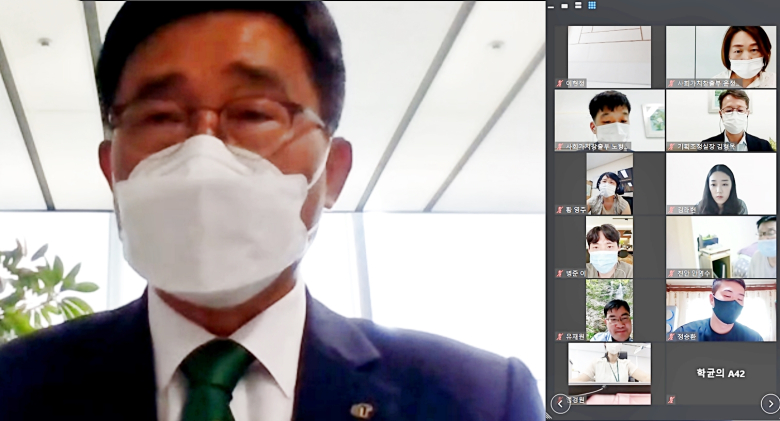780x421 pixels.
Task: Select the 기획조정실장 participant video tile
Action: point(721,120)
